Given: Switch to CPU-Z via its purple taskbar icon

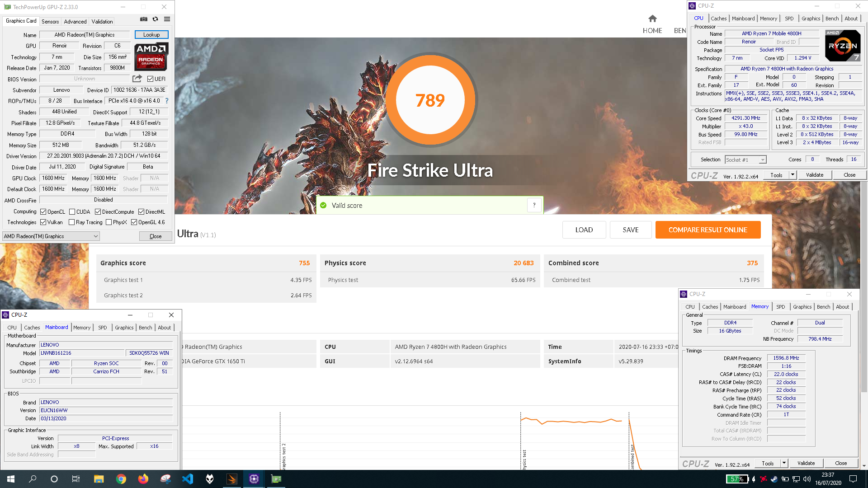Looking at the screenshot, I should (254, 479).
